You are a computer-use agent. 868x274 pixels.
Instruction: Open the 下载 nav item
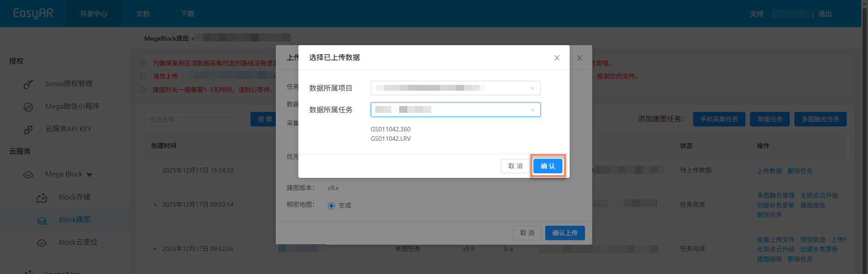[x=188, y=14]
